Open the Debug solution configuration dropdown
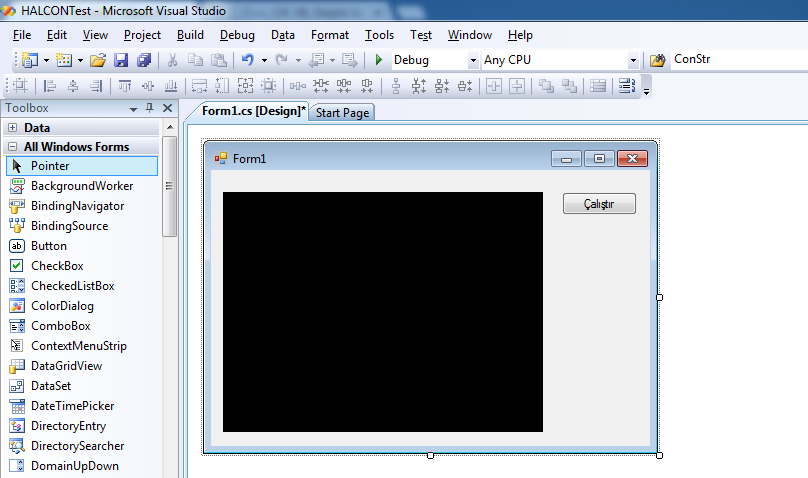Image resolution: width=808 pixels, height=478 pixels. coord(473,60)
